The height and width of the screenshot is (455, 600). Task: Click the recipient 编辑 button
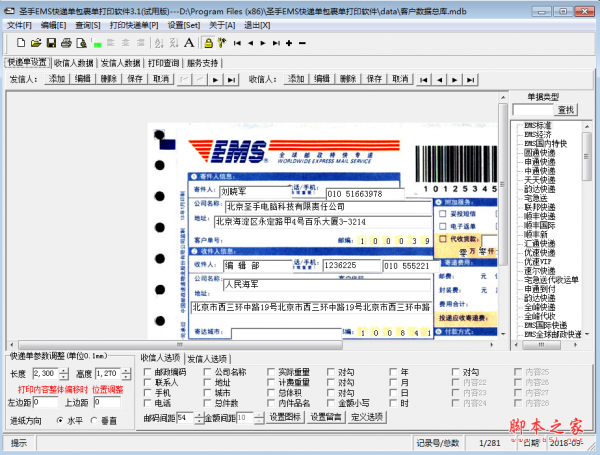322,79
